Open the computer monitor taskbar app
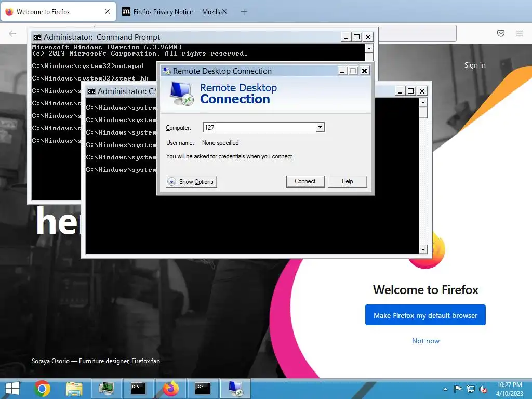Screen dimensions: 532x399 (106, 389)
